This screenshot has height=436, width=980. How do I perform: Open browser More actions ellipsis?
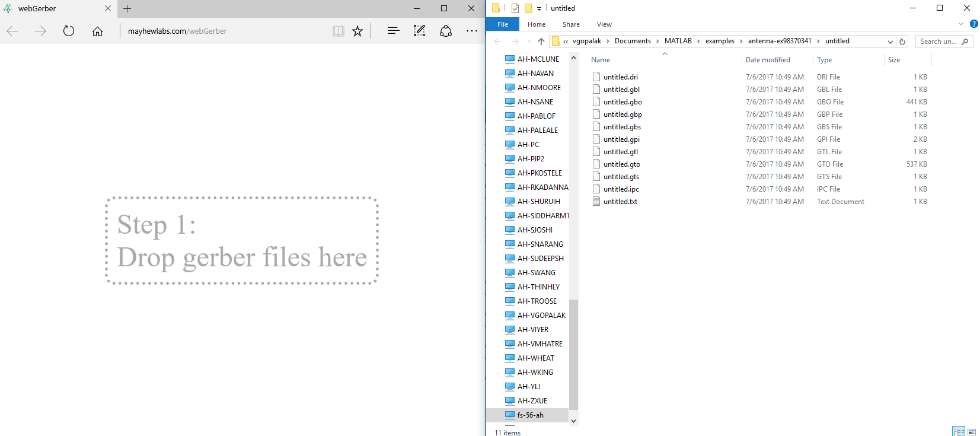coord(472,31)
